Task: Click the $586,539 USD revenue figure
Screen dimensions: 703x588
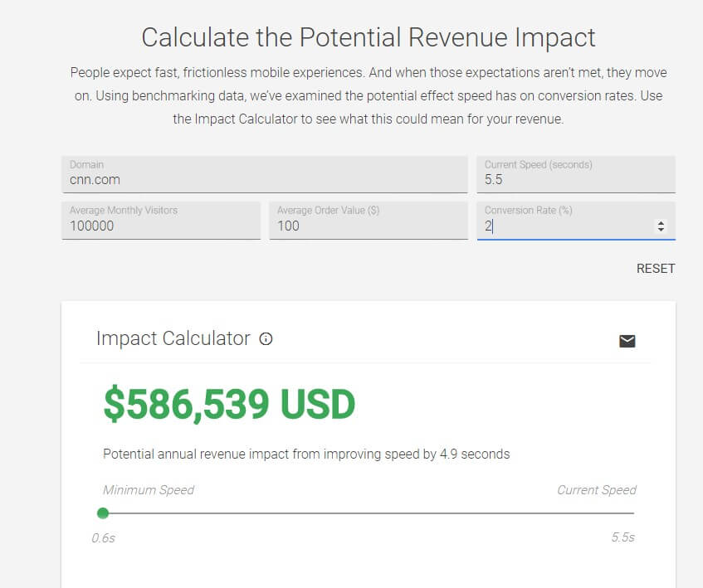Action: pyautogui.click(x=229, y=404)
